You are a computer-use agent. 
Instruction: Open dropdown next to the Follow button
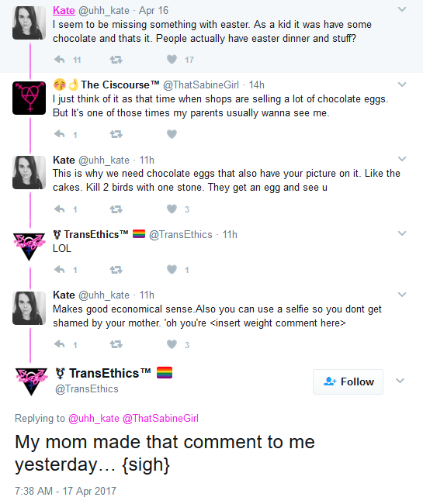(x=400, y=381)
